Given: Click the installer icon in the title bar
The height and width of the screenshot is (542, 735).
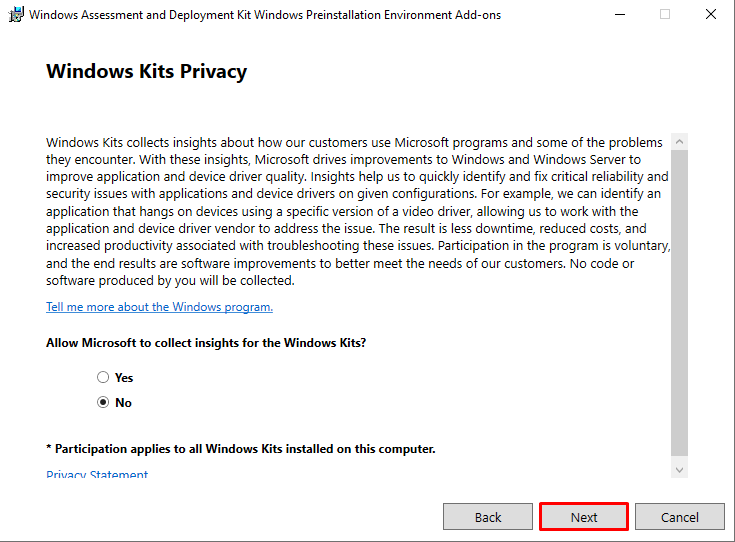Looking at the screenshot, I should pyautogui.click(x=16, y=15).
